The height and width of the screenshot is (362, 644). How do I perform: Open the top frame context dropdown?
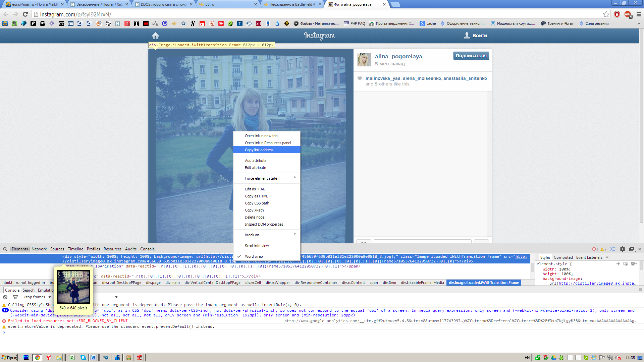tap(37, 297)
